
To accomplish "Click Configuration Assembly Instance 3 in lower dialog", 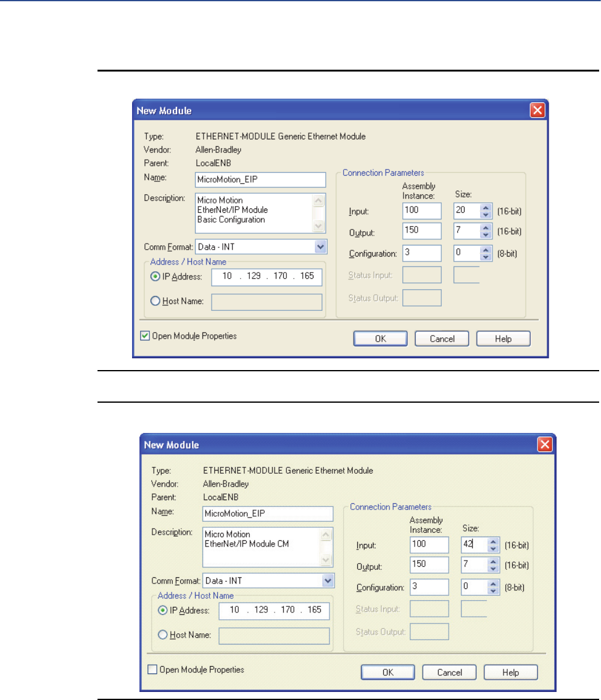I will 429,587.
